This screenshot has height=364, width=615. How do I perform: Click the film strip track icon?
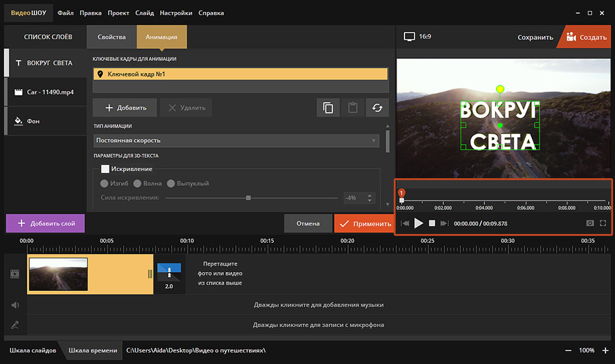click(x=15, y=274)
